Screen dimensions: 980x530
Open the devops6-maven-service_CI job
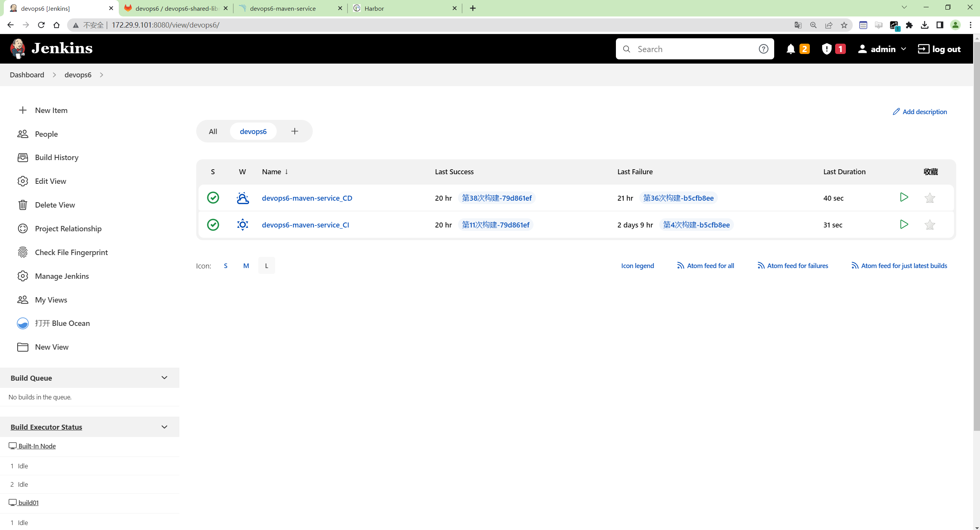click(x=305, y=225)
